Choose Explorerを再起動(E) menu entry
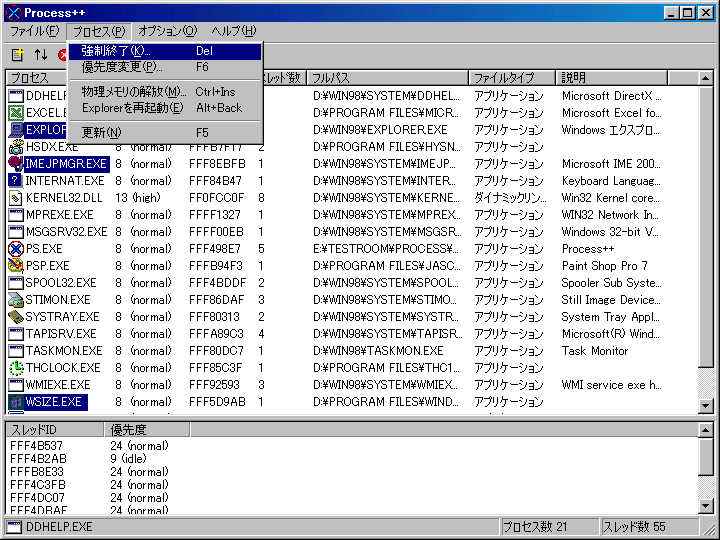The image size is (720, 540). pyautogui.click(x=165, y=108)
